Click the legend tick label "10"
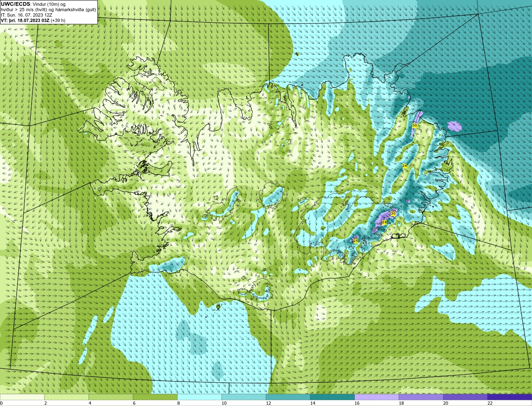The image size is (532, 406). (224, 403)
